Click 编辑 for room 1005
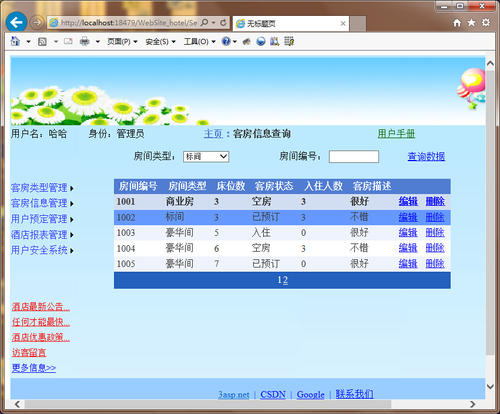 click(408, 264)
